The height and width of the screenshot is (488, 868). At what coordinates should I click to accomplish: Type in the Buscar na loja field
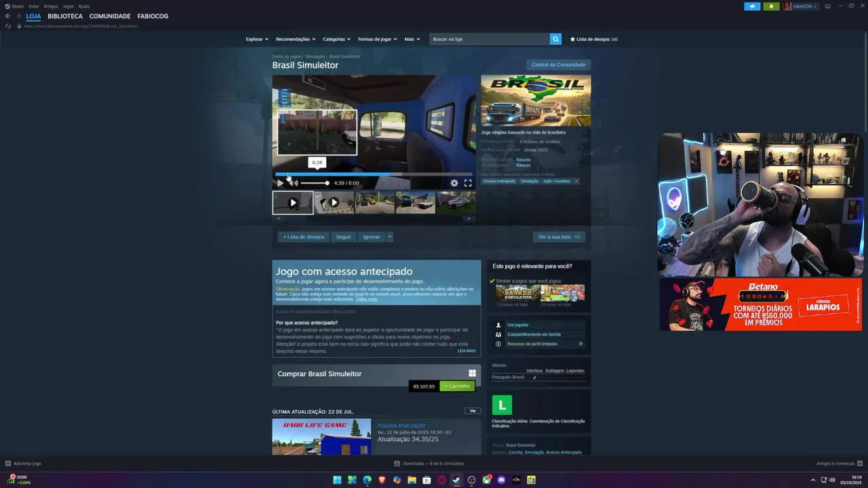490,39
